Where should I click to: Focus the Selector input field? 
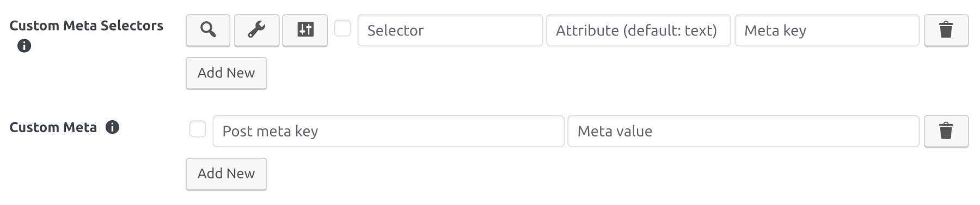[x=450, y=30]
